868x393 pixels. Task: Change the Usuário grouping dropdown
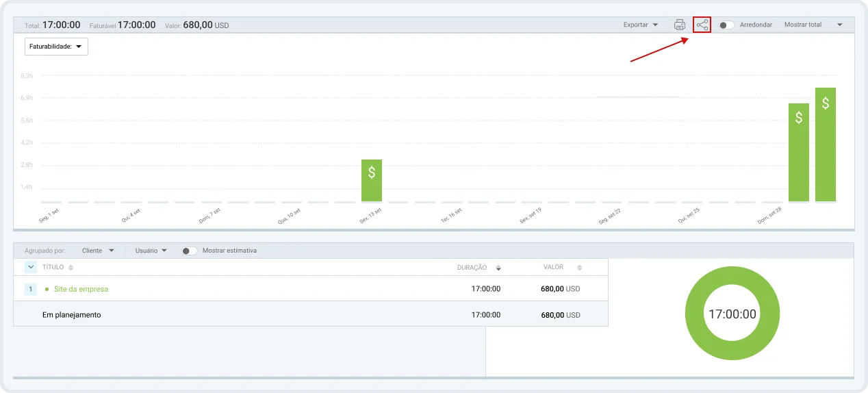(x=151, y=251)
